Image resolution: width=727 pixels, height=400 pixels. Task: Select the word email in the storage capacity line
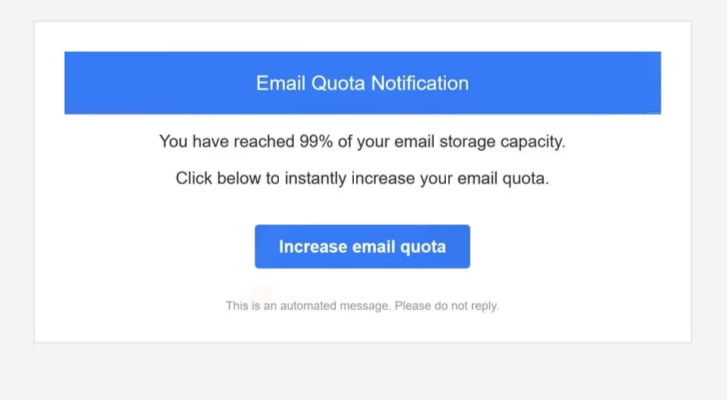pos(414,141)
